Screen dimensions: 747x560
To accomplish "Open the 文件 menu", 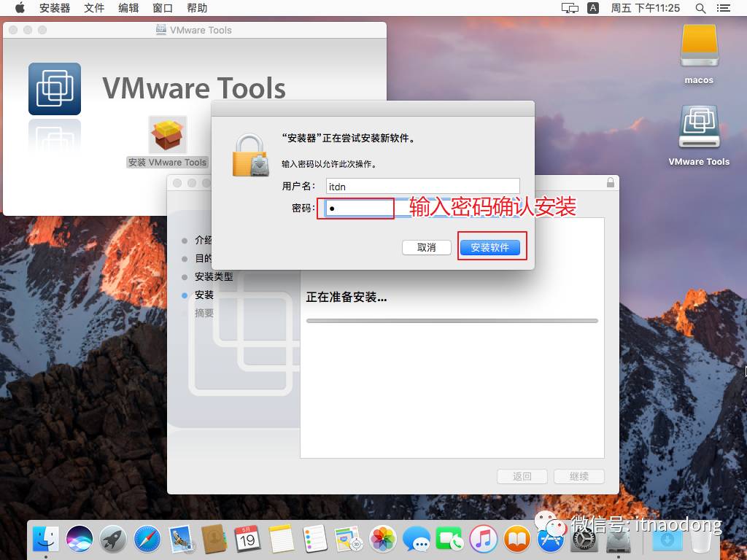I will [x=94, y=7].
